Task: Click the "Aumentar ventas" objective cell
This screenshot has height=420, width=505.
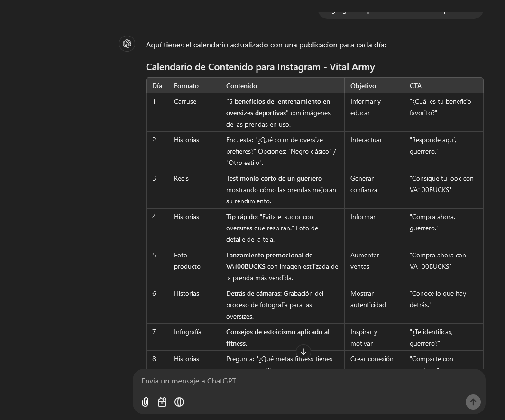Action: tap(365, 261)
